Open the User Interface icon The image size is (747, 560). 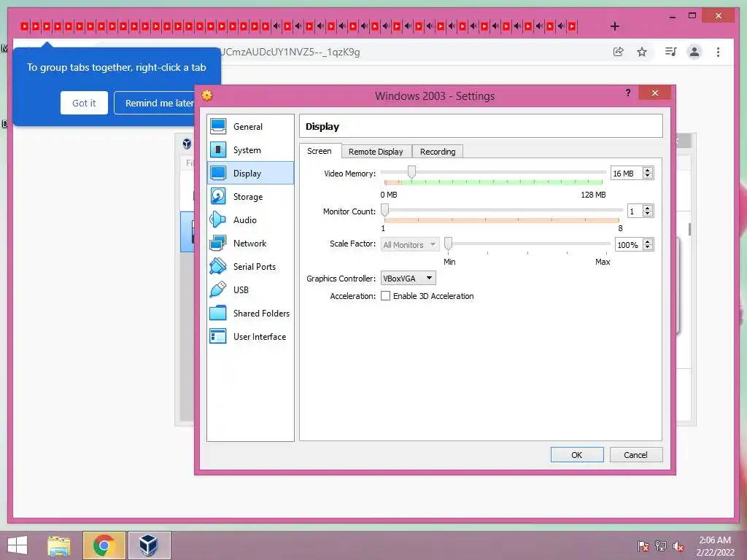click(218, 336)
